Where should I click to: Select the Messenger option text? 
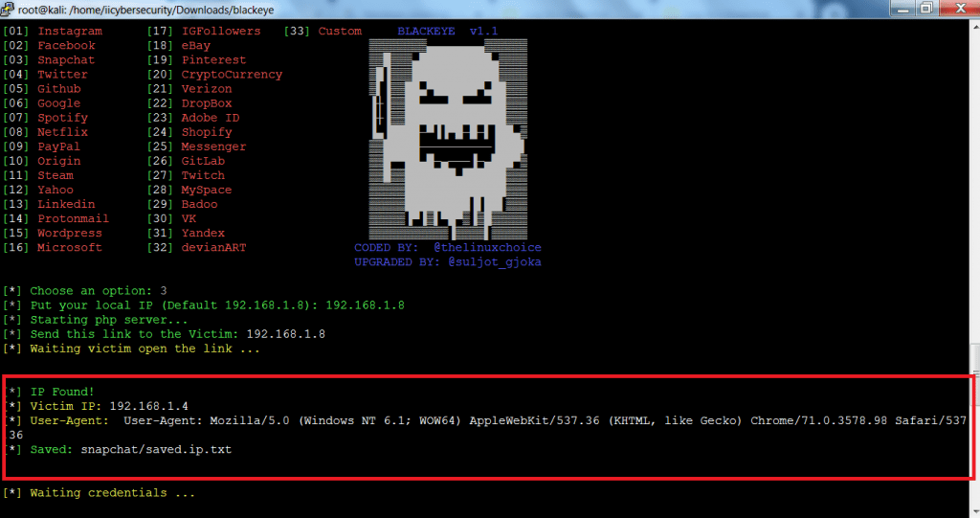pyautogui.click(x=213, y=146)
